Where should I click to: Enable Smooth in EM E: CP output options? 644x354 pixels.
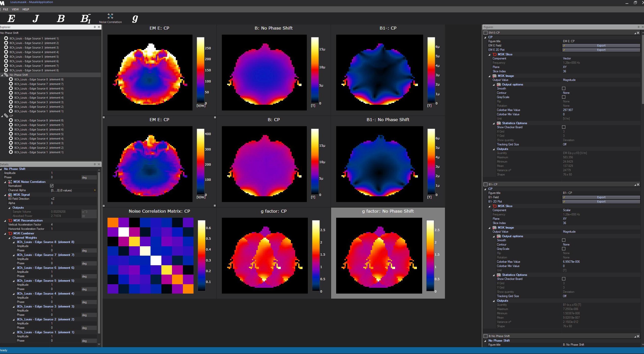tap(564, 88)
